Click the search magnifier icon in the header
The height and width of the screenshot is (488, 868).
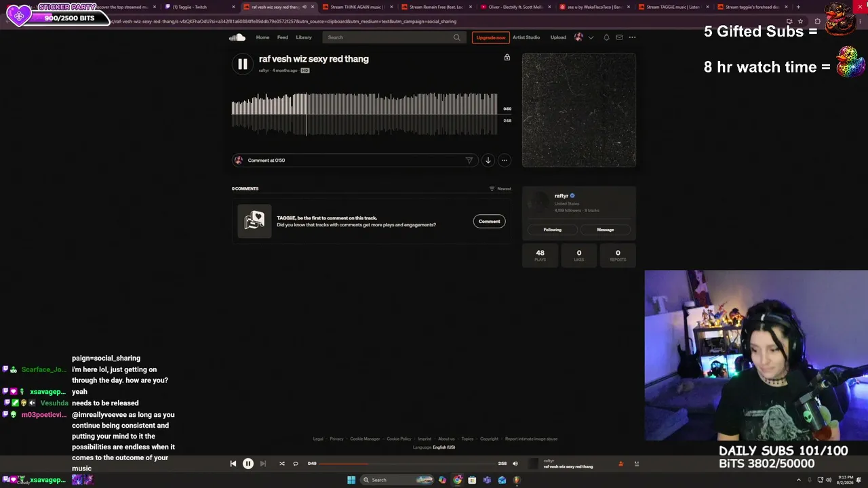pos(456,37)
